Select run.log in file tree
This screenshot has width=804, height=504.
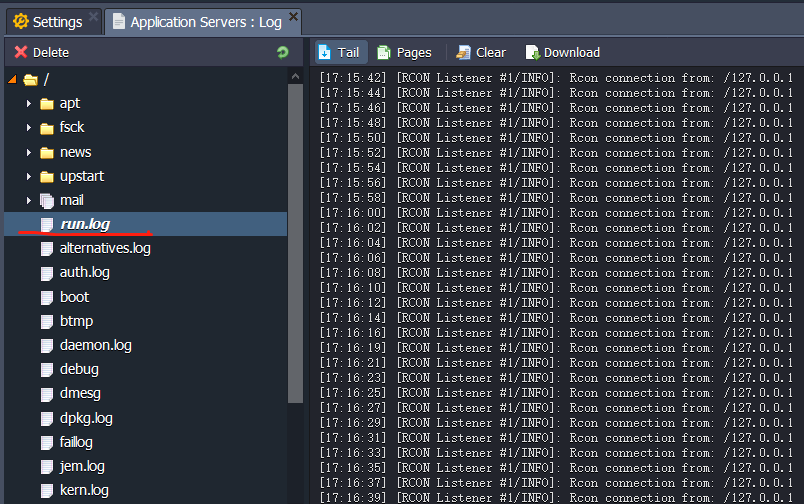click(x=84, y=225)
